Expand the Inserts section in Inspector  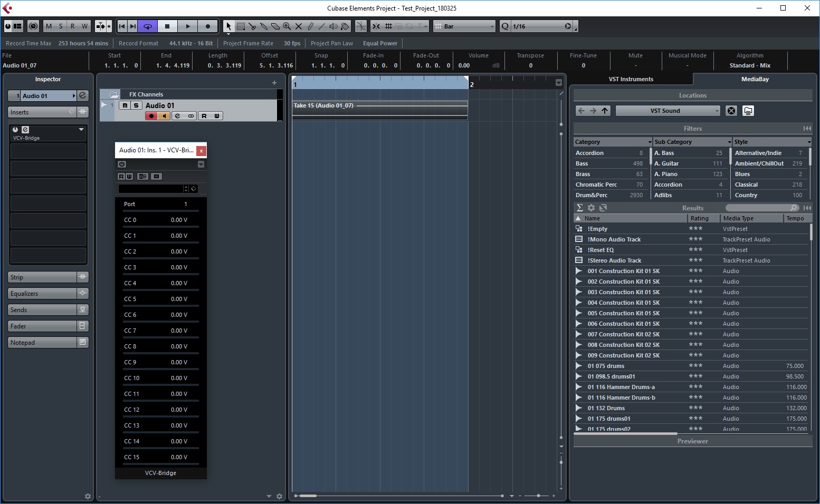[42, 112]
